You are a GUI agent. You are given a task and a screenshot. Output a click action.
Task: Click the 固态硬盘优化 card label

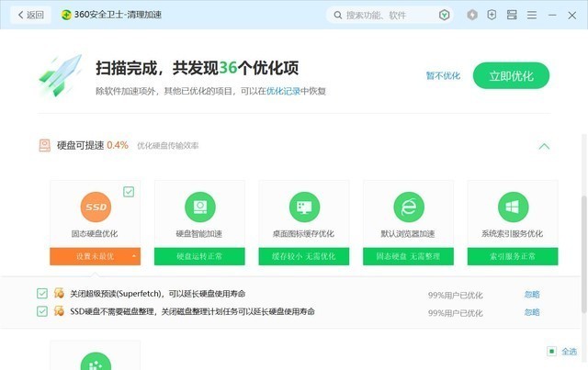[x=95, y=234]
